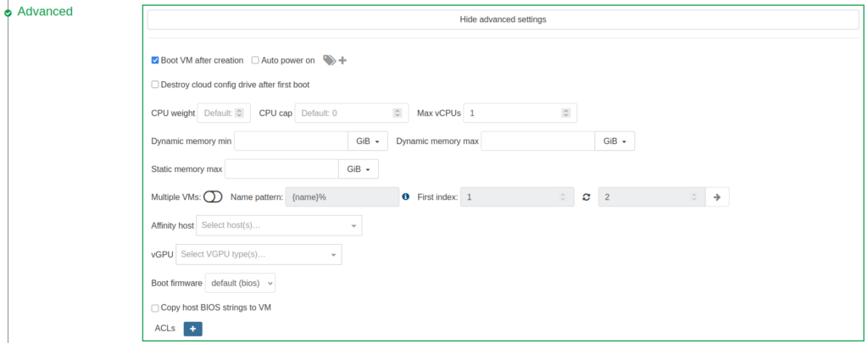
Task: Click the Name pattern info icon
Action: tap(405, 196)
